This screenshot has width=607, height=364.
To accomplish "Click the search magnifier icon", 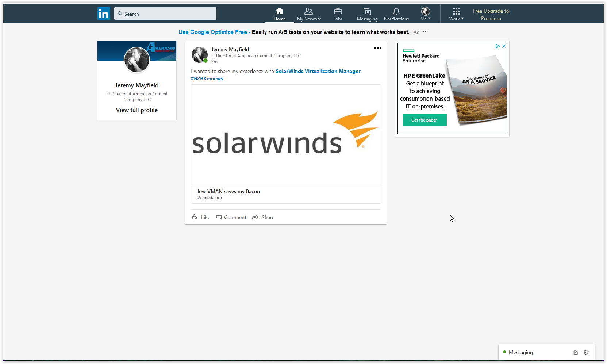I will point(120,14).
